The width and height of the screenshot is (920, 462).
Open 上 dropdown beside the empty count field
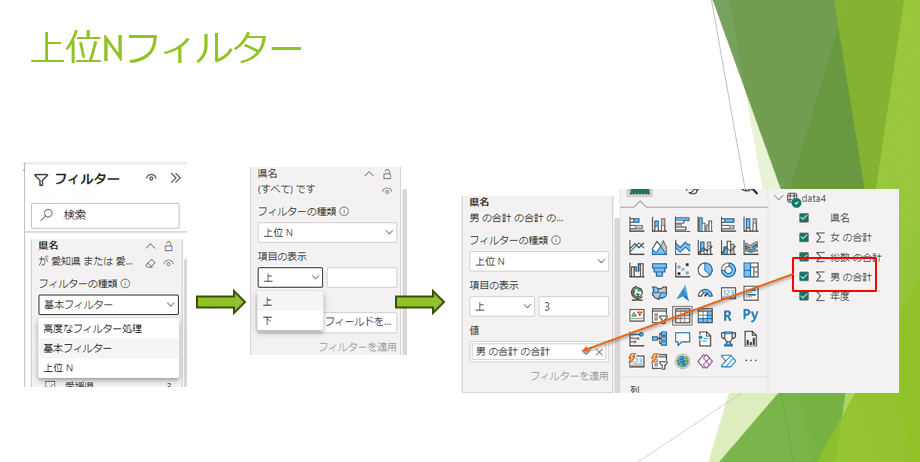pos(290,277)
